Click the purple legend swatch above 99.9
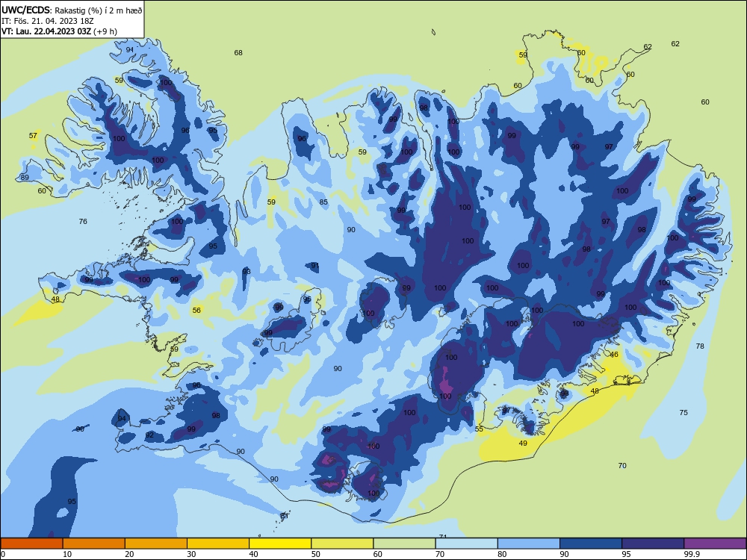This screenshot has width=747, height=560. [715, 544]
